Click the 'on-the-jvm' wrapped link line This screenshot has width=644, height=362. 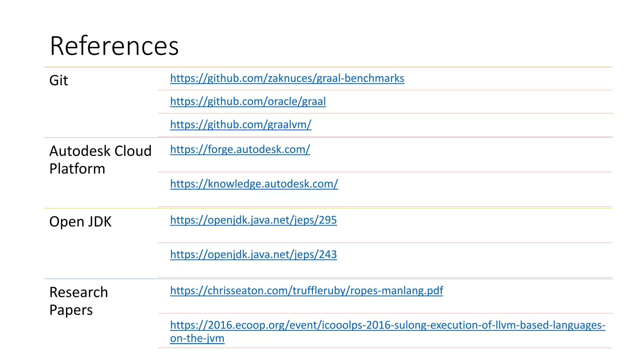pos(197,338)
